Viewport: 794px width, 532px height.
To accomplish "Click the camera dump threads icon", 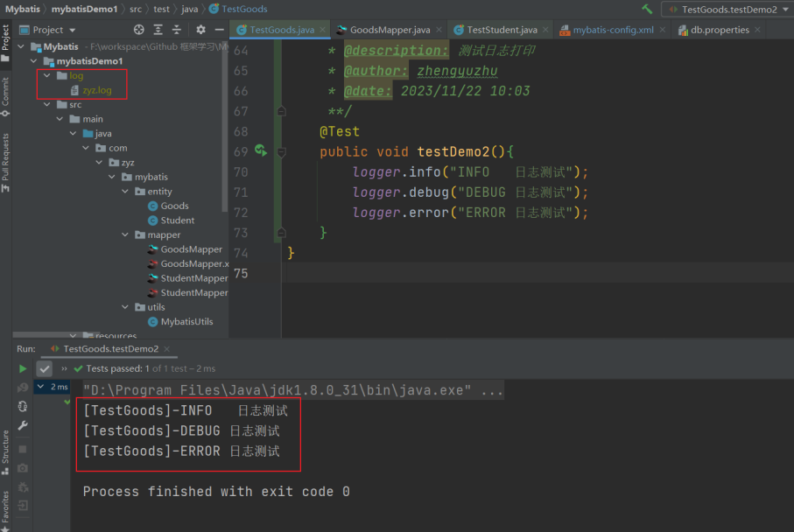I will point(23,468).
